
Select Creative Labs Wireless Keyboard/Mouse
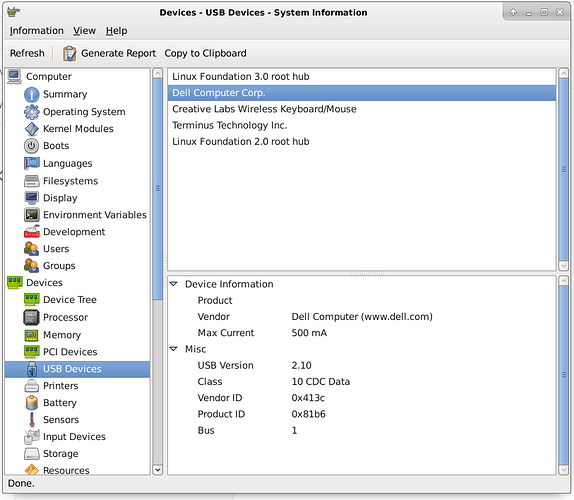[362, 109]
